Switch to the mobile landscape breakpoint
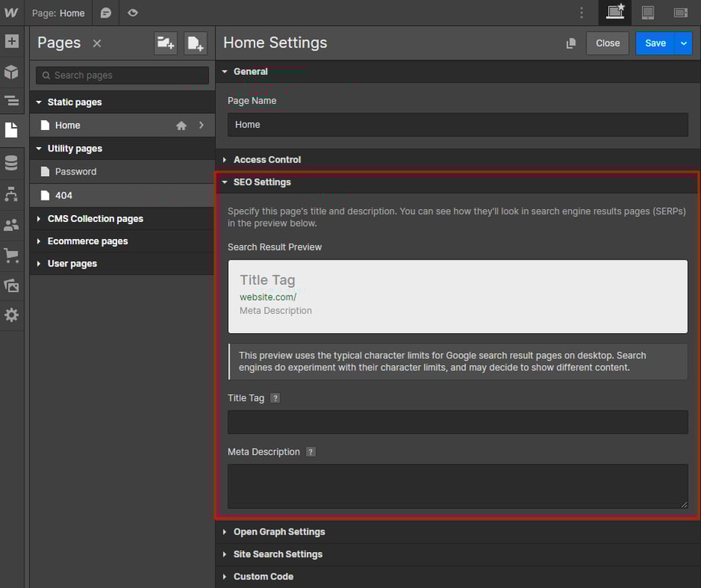The image size is (701, 588). tap(678, 12)
